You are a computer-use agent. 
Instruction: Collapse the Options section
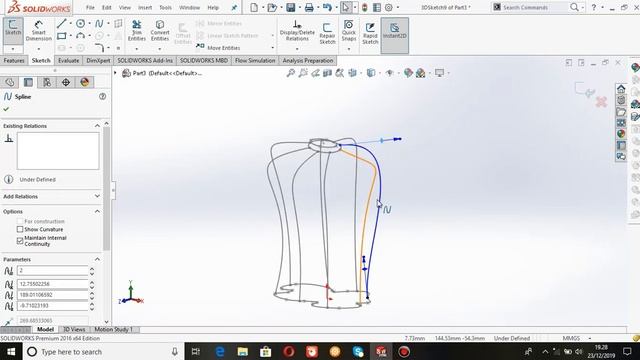(97, 211)
